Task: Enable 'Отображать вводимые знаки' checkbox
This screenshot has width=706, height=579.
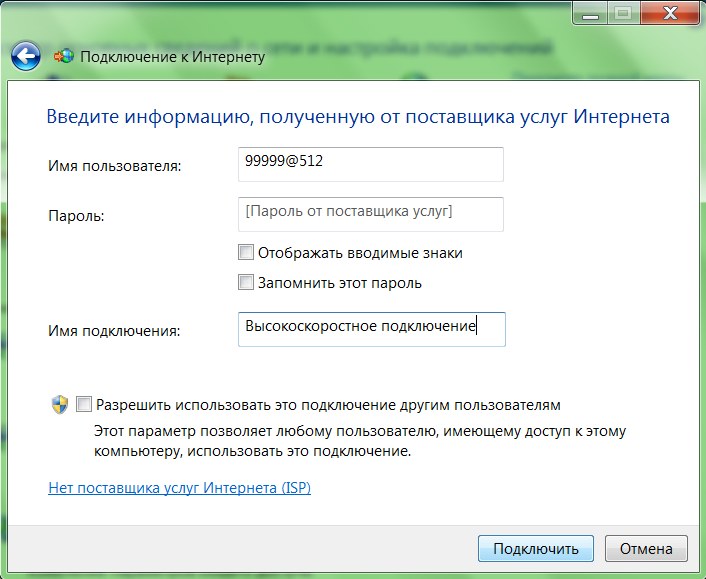Action: click(x=246, y=253)
